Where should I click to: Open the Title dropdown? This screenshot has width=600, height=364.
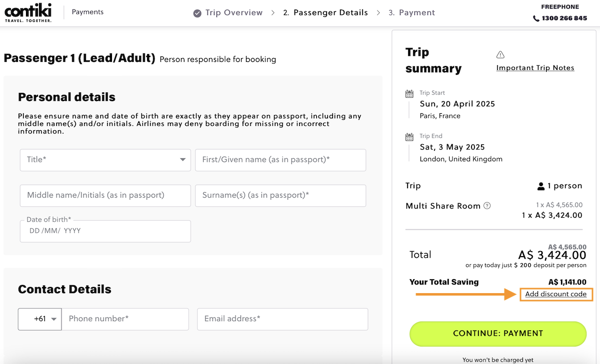105,160
